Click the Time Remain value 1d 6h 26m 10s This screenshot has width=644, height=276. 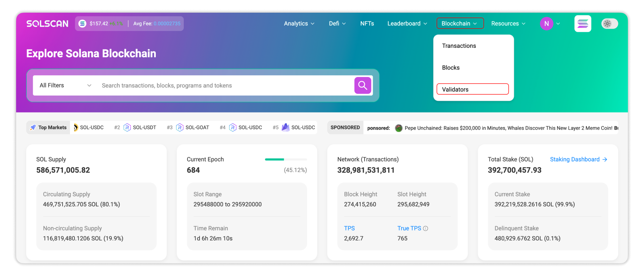point(213,239)
